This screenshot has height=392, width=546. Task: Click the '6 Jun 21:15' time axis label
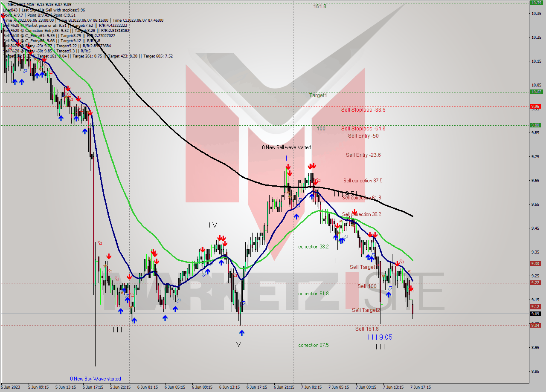click(x=284, y=387)
